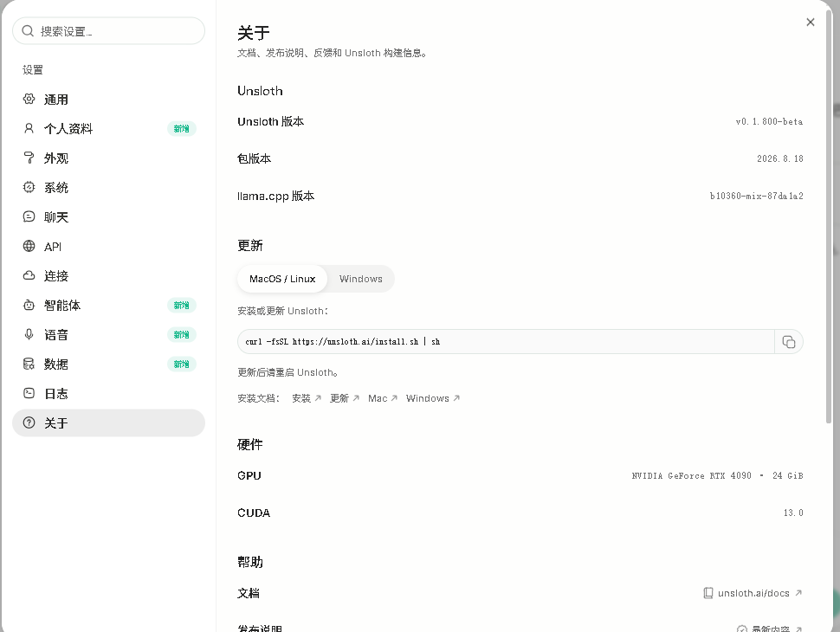Close the settings dialog
Image resolution: width=840 pixels, height=632 pixels.
(811, 22)
